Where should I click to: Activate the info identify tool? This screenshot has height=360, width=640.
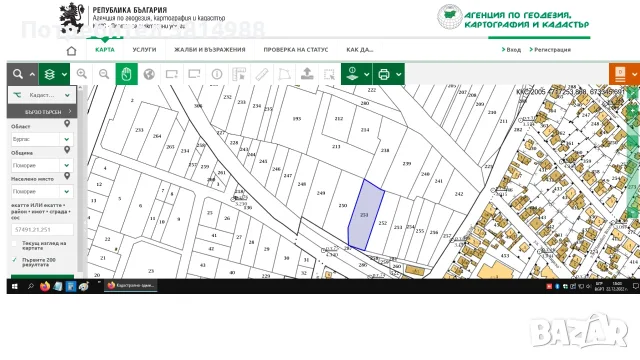pos(217,74)
